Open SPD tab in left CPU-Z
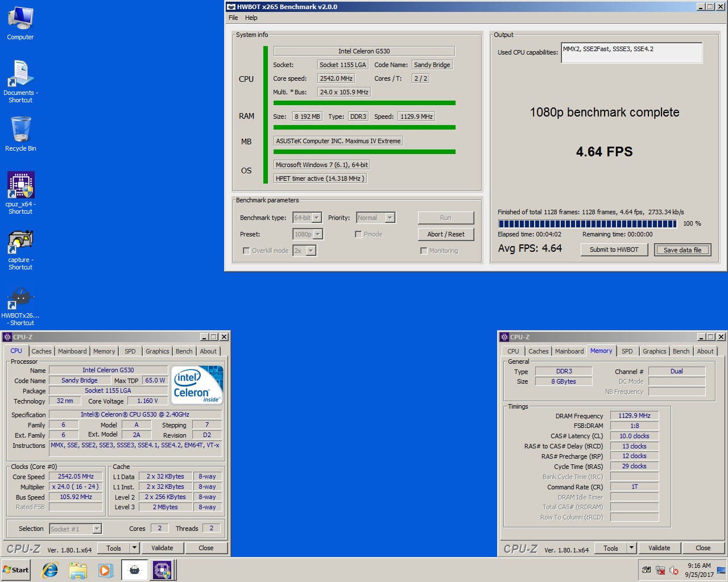 click(130, 351)
